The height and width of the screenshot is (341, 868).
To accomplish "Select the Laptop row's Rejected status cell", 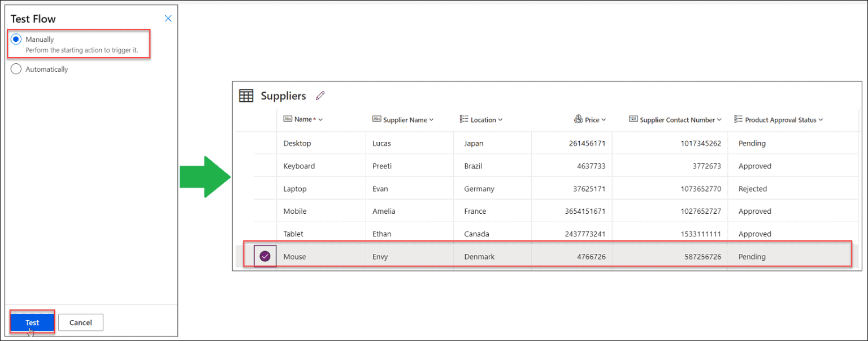I will tap(753, 189).
